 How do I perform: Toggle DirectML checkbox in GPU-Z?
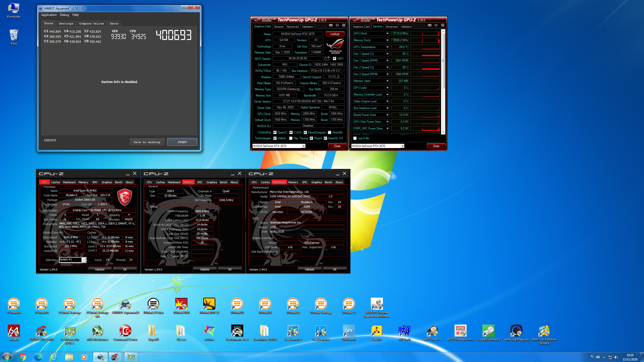(x=329, y=132)
